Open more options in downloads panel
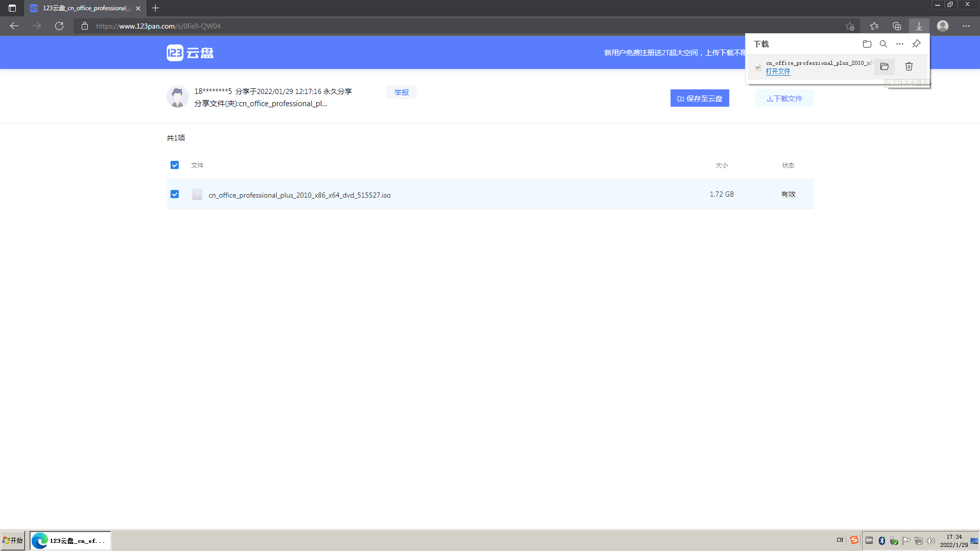Screen dimensions: 980x551 [x=899, y=44]
